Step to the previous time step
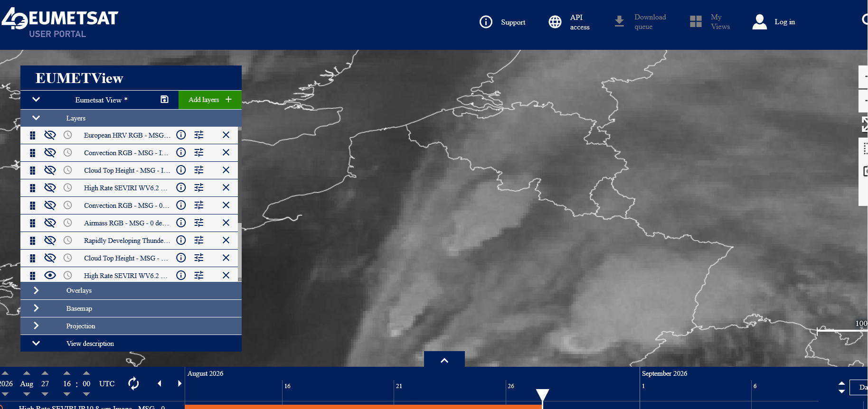This screenshot has height=409, width=868. tap(160, 383)
